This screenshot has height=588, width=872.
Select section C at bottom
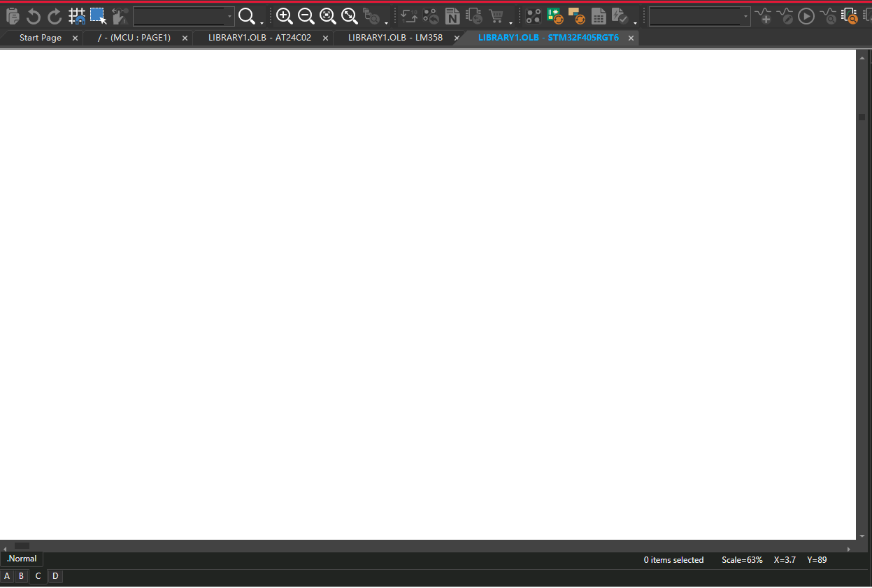click(x=38, y=576)
